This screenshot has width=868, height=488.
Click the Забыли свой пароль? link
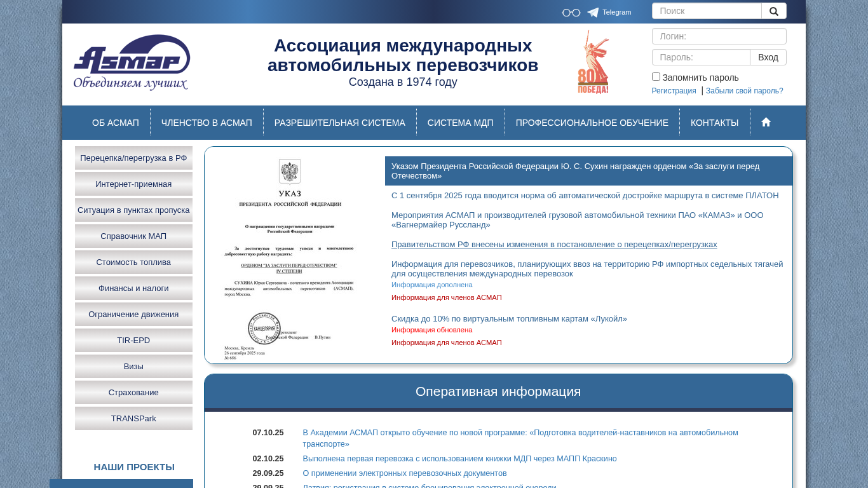pos(745,91)
